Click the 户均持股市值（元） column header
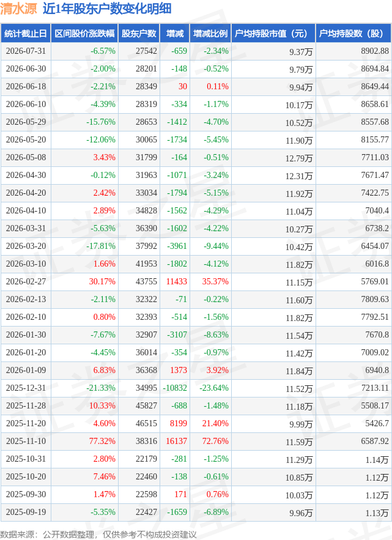The height and width of the screenshot is (540, 392). [273, 34]
